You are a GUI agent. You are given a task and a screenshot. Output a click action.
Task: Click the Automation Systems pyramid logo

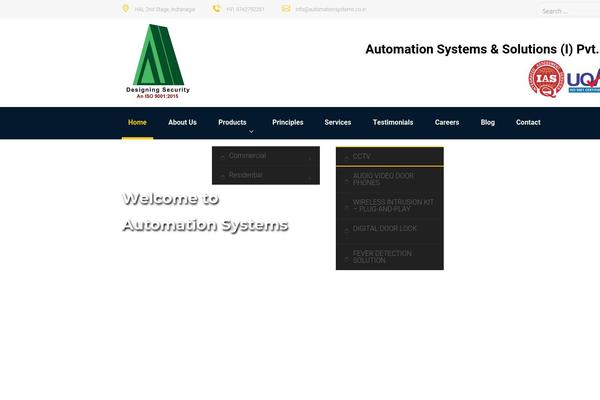(158, 61)
